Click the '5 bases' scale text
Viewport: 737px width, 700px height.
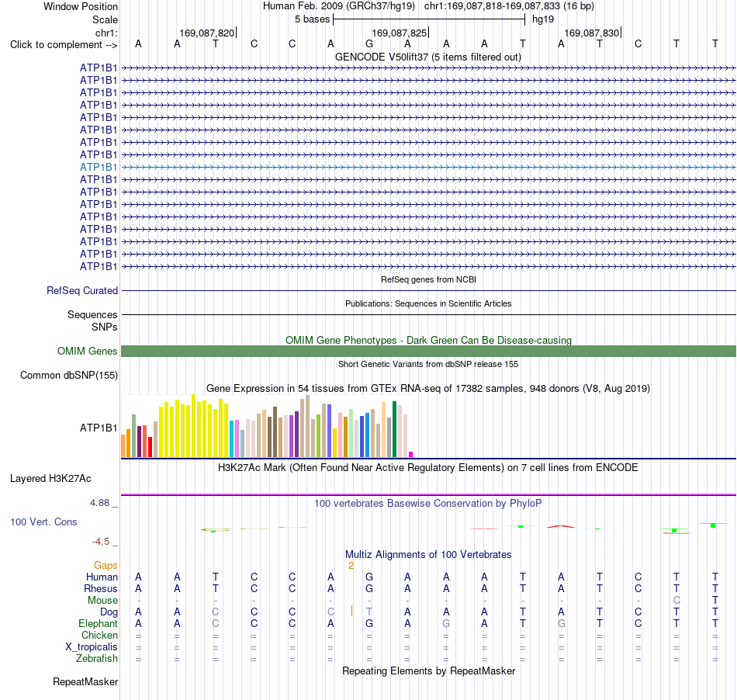312,19
